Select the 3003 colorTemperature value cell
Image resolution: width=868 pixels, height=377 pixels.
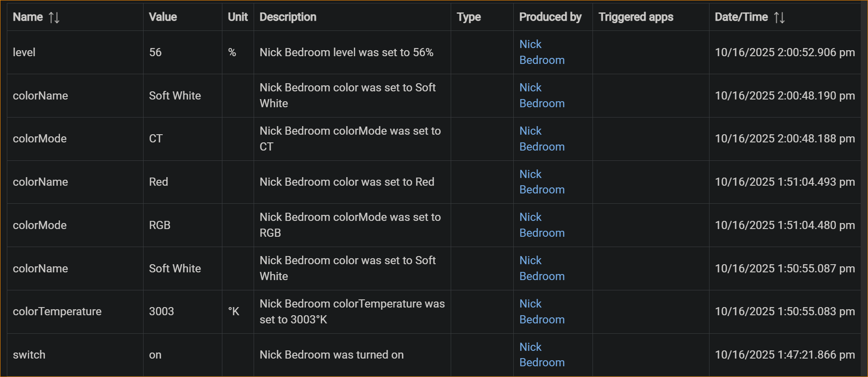click(x=162, y=311)
